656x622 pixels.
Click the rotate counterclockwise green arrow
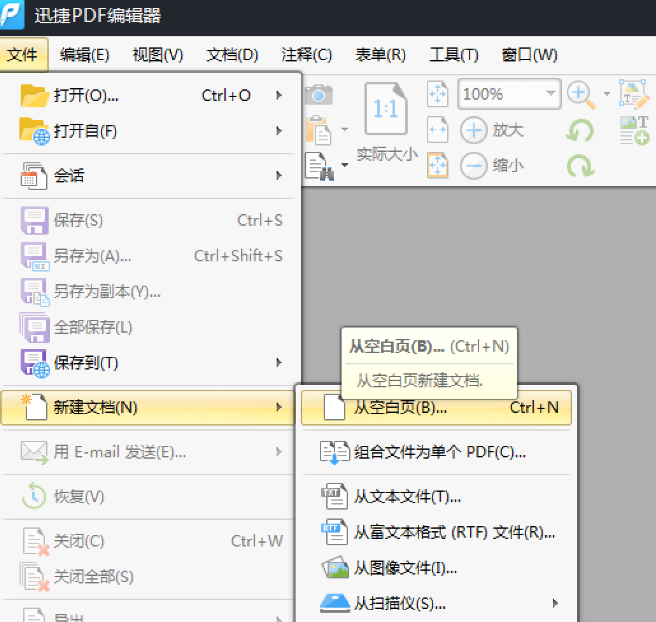coord(580,131)
